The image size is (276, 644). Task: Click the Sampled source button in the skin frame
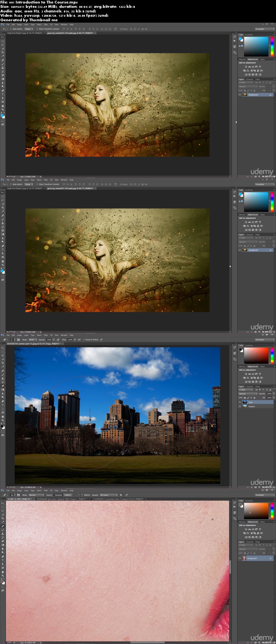tap(58, 495)
